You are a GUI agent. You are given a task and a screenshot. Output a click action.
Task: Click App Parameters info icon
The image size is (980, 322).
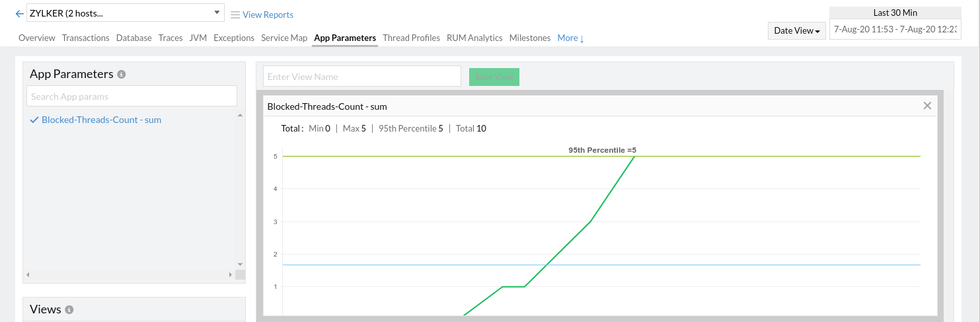coord(122,75)
